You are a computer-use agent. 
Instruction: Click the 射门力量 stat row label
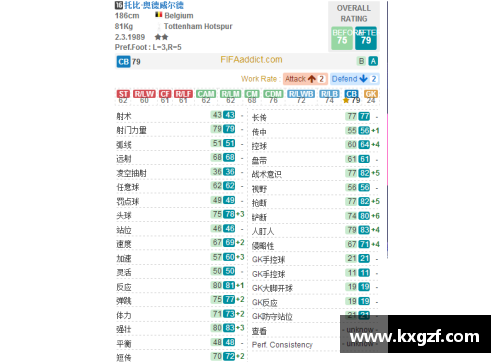coord(131,130)
